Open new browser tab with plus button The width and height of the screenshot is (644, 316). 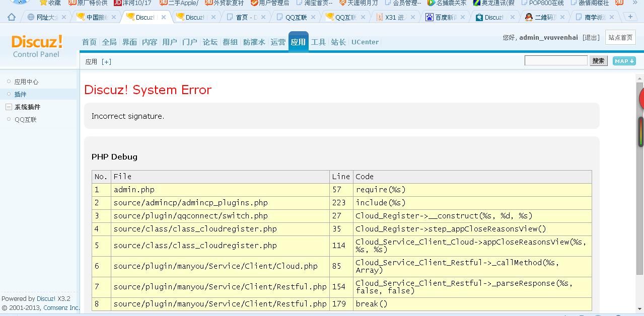click(x=629, y=17)
